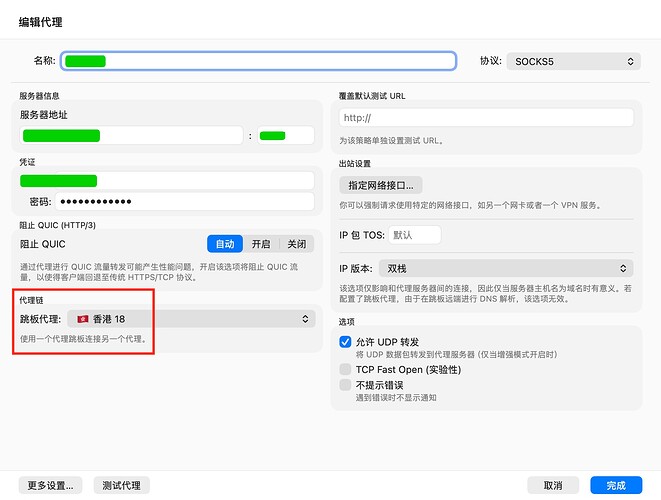Enable the 不提示错误 checkbox
This screenshot has height=500, width=661.
(345, 384)
